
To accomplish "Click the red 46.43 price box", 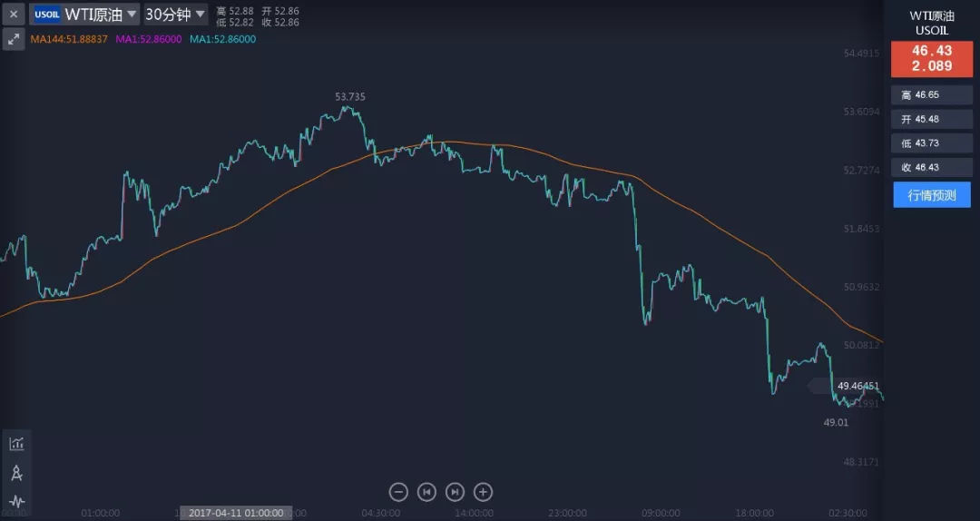I will pyautogui.click(x=932, y=58).
